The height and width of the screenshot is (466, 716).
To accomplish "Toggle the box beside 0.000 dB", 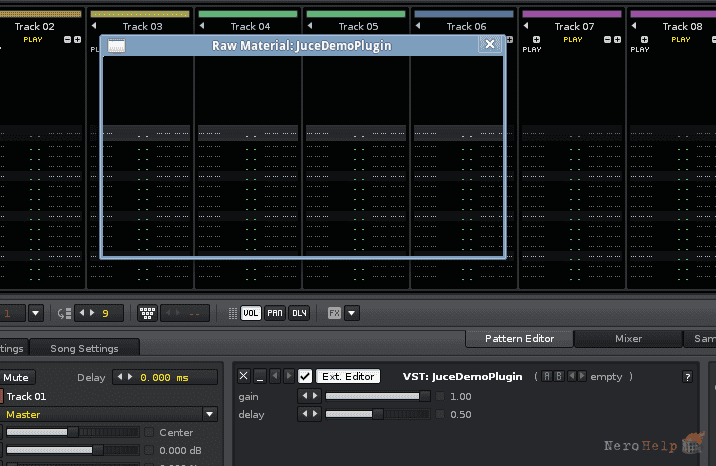I will coord(149,450).
